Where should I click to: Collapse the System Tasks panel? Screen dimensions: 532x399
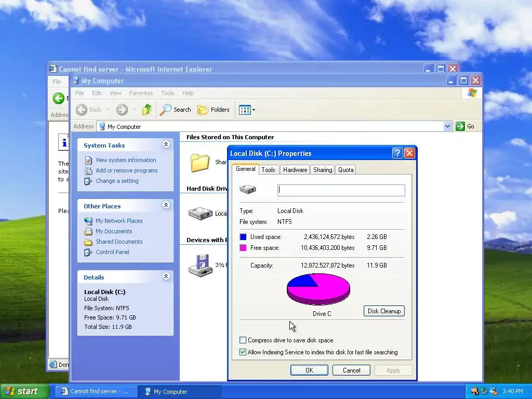166,144
